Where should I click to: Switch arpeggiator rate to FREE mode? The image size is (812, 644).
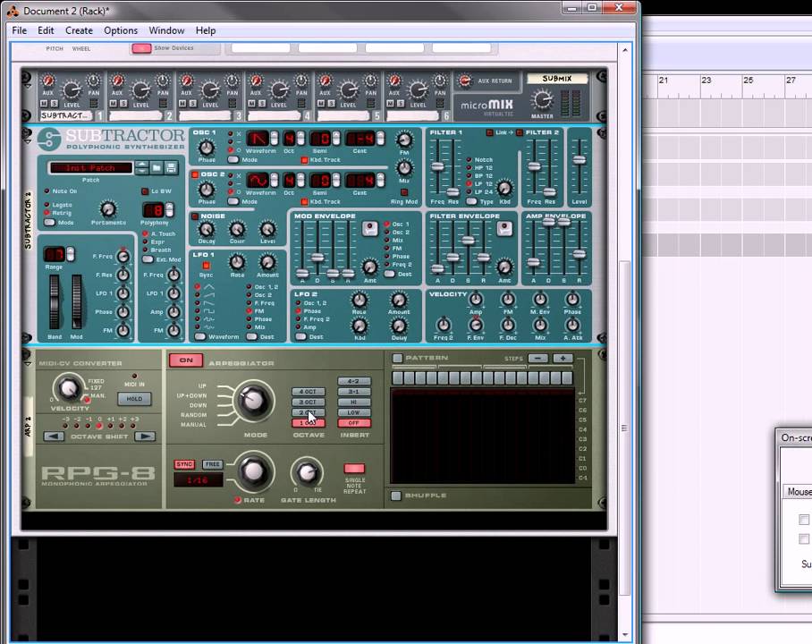click(x=212, y=464)
